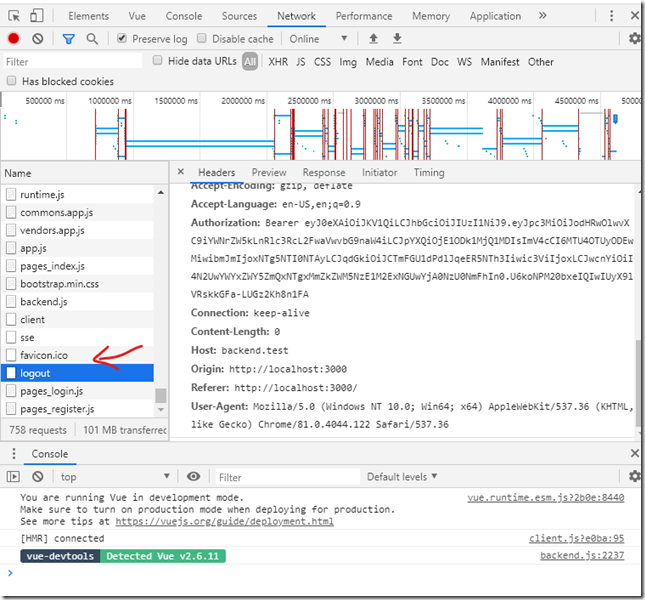
Task: Check Hide data URLs option
Action: click(158, 60)
